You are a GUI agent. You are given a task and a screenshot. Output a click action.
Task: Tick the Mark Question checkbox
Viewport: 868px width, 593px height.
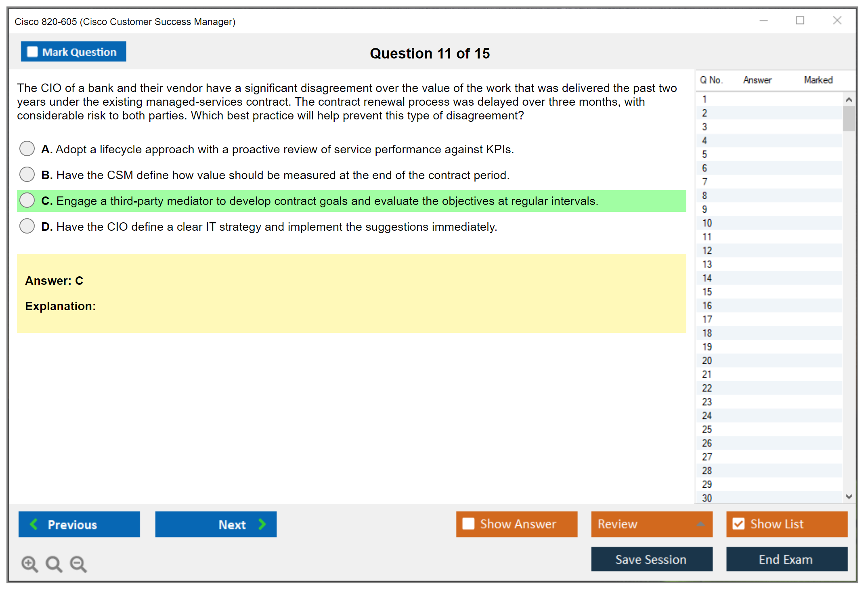click(32, 52)
